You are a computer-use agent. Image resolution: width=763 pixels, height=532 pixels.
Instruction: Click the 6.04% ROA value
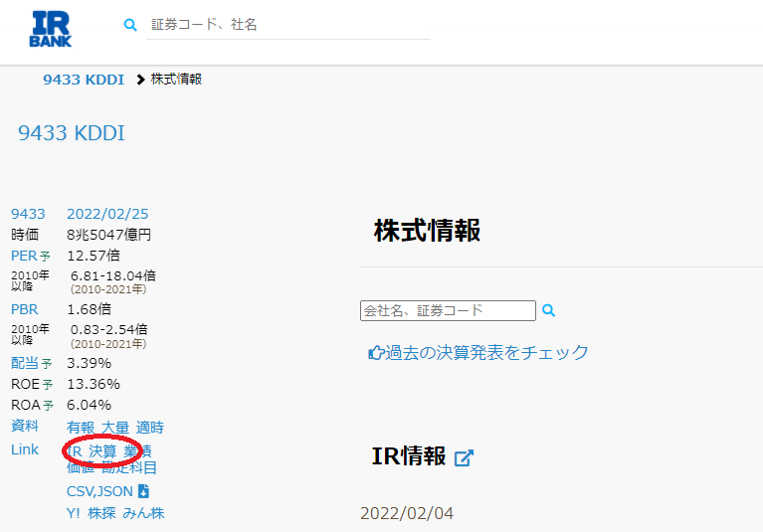click(x=90, y=405)
